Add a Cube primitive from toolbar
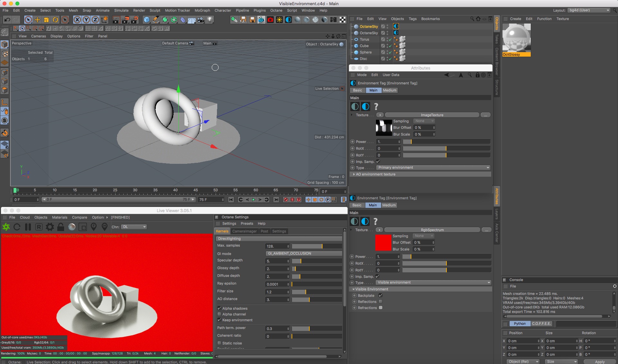Screen dimensions: 618x364 [147, 20]
